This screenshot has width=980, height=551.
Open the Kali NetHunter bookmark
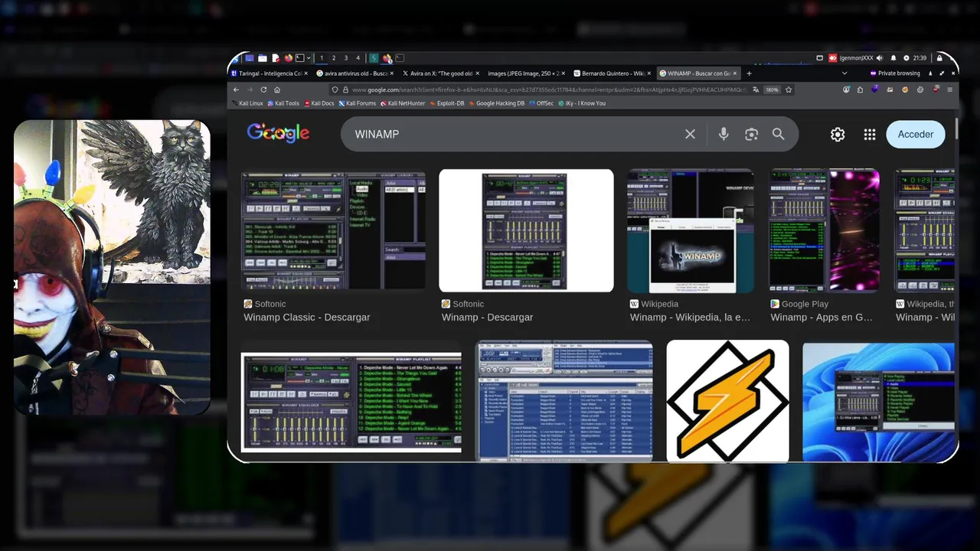[x=403, y=103]
